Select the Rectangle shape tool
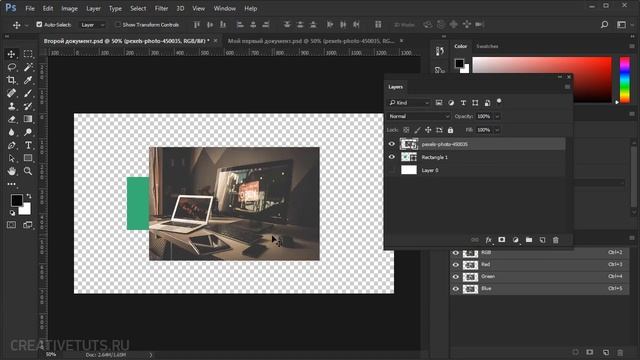This screenshot has height=360, width=640. point(28,158)
